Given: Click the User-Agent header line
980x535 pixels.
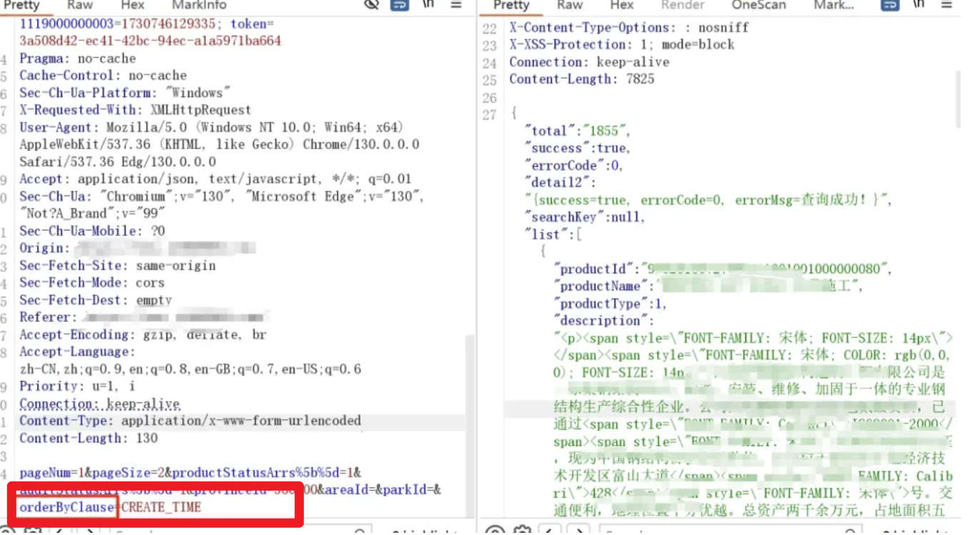Looking at the screenshot, I should tap(211, 127).
